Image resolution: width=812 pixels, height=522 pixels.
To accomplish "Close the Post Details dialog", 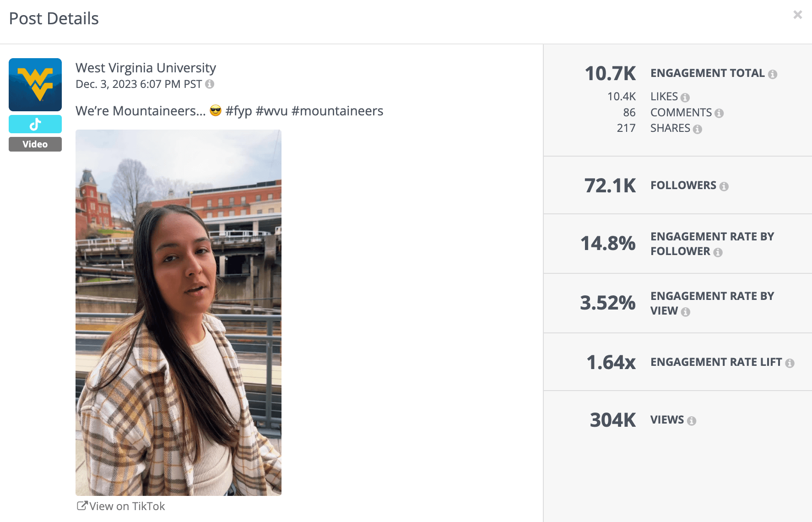I will click(798, 15).
